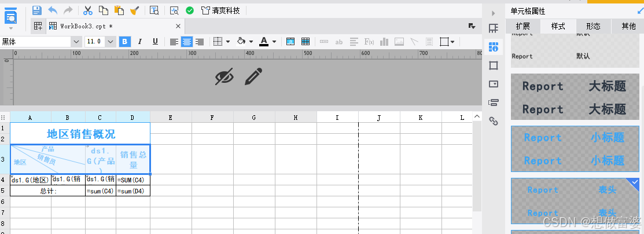The image size is (644, 234).
Task: Select the checked 表头 style preview
Action: click(575, 201)
